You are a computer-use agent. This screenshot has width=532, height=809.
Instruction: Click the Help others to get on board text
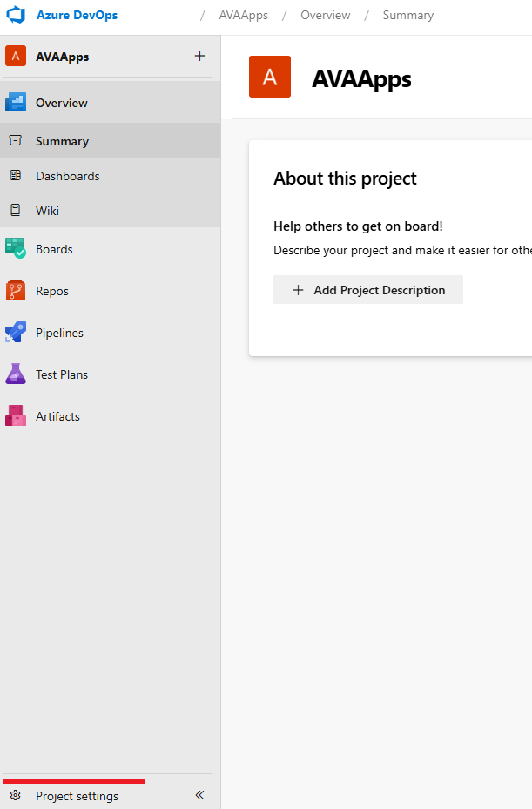click(x=358, y=226)
